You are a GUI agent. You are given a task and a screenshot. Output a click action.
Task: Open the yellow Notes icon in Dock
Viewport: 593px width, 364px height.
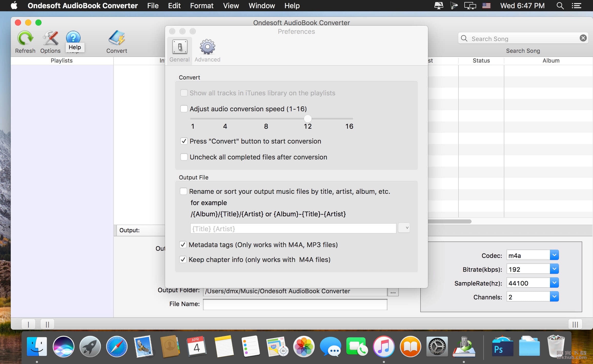coord(223,347)
